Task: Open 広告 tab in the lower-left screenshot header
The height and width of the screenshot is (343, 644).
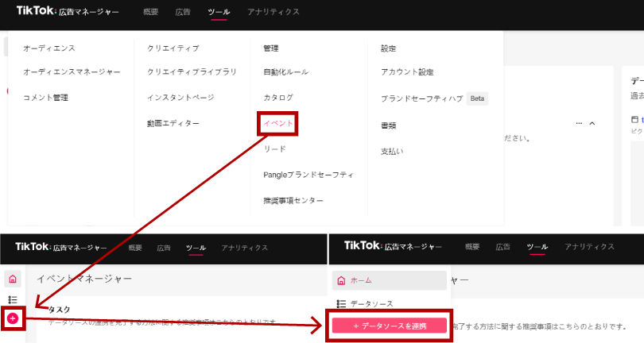Action: tap(164, 248)
